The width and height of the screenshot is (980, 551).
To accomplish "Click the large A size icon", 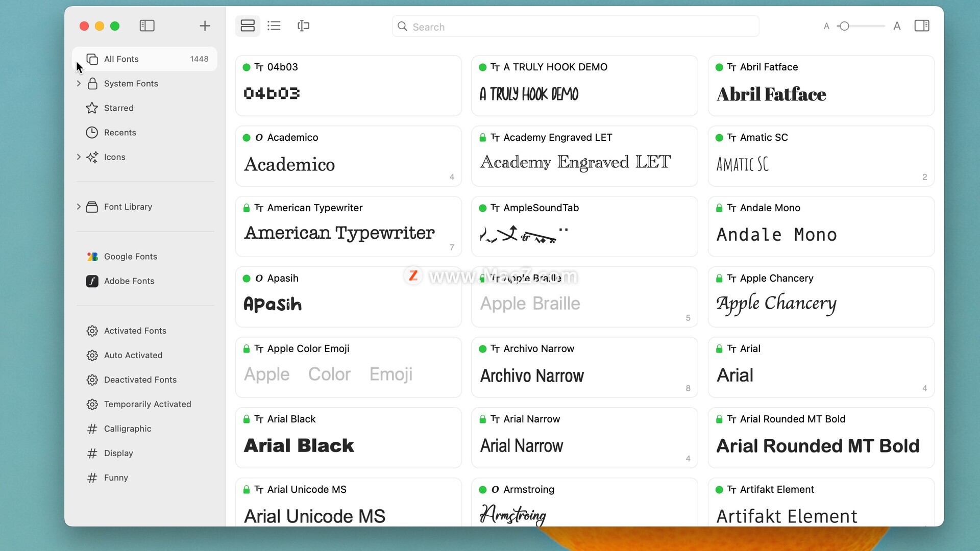I will click(x=897, y=26).
